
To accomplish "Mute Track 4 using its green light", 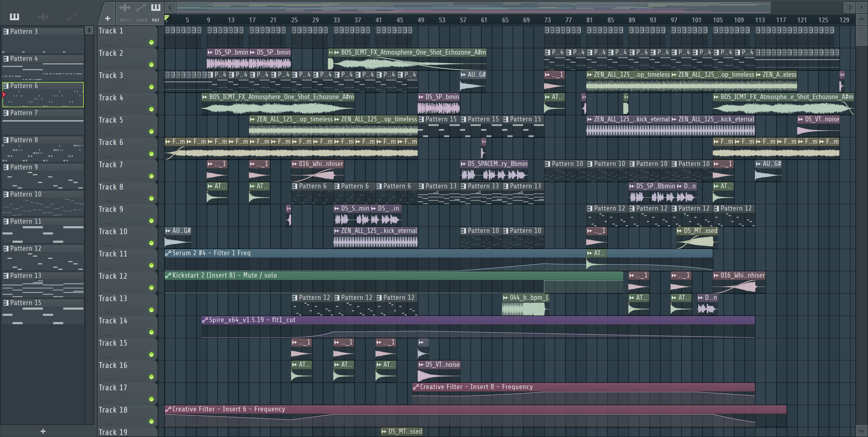I will pyautogui.click(x=151, y=109).
